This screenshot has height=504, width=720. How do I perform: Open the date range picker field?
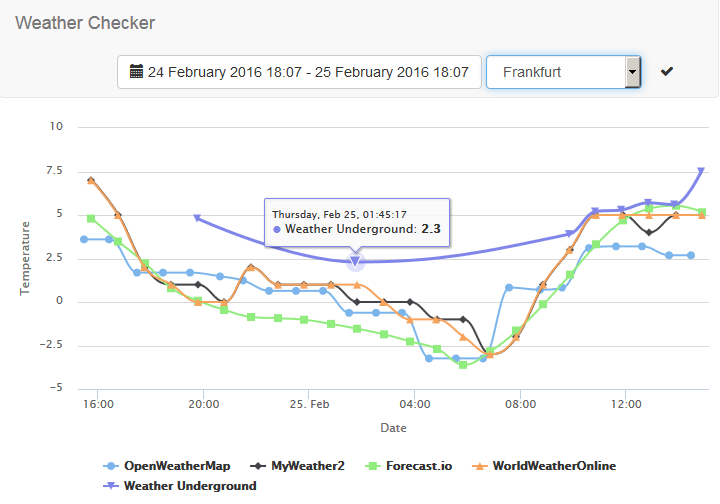tap(299, 72)
